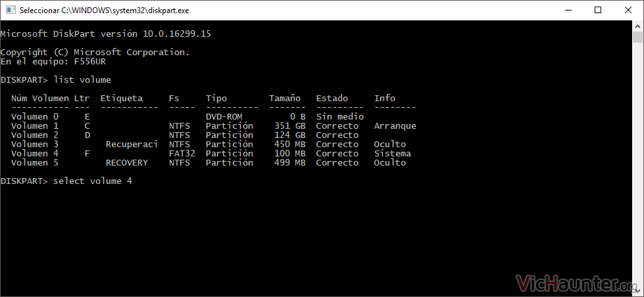Click 'Volumen 5' row label

click(x=35, y=163)
